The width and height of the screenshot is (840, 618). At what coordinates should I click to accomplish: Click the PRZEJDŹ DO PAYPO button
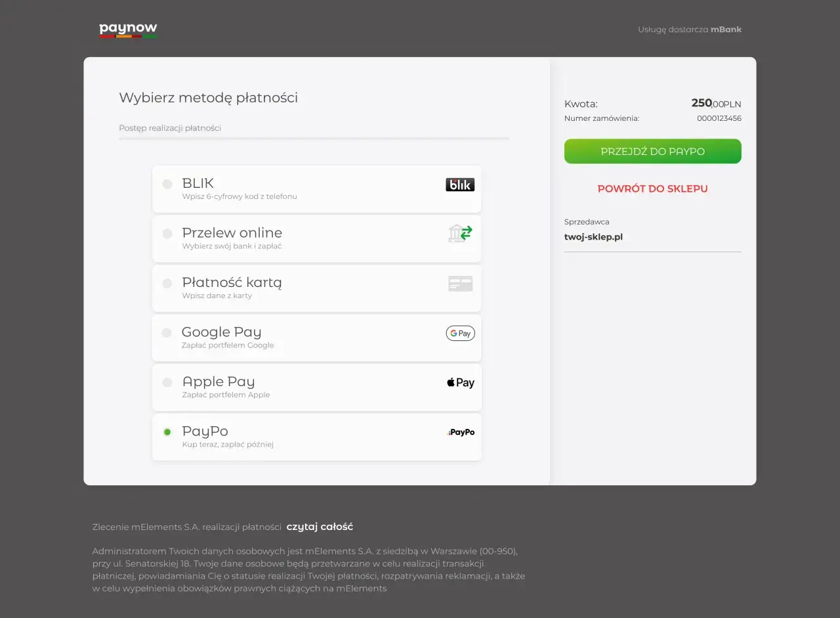653,151
